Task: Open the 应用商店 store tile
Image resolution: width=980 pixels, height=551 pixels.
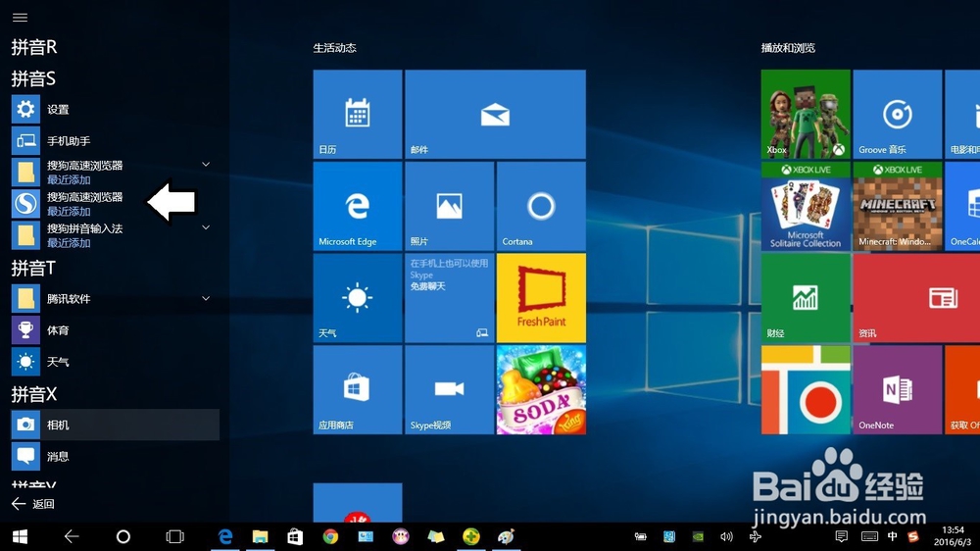Action: click(358, 389)
